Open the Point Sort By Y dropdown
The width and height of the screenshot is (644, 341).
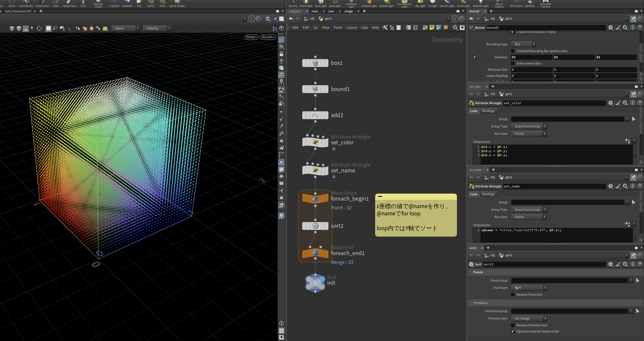point(529,288)
